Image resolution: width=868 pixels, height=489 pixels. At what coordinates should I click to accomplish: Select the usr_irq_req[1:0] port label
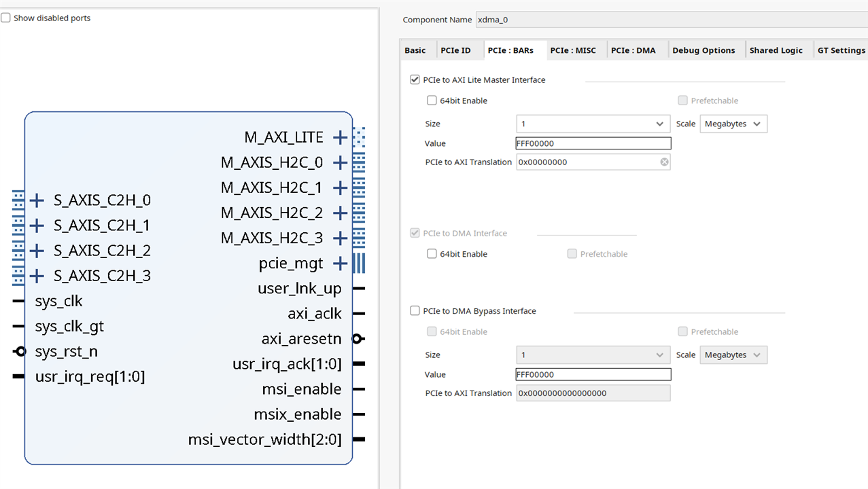click(90, 377)
